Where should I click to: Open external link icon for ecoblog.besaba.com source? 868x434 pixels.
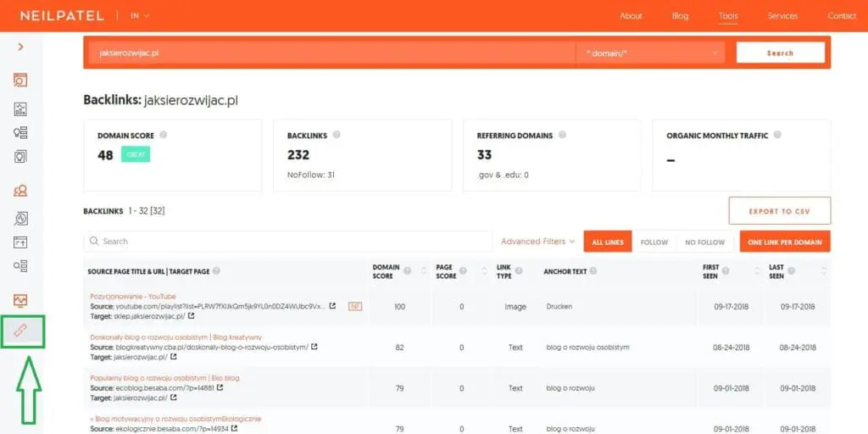coord(220,388)
